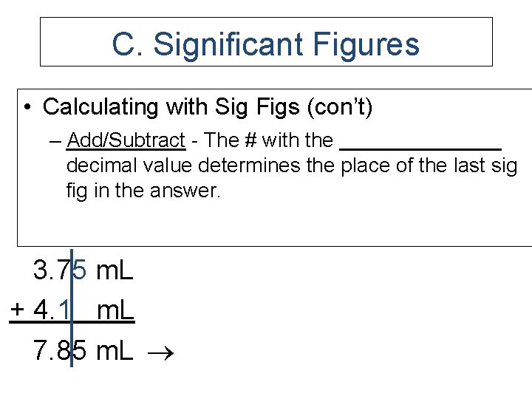
Task: Click the horizontal sum line under 4.1
Action: click(x=72, y=321)
